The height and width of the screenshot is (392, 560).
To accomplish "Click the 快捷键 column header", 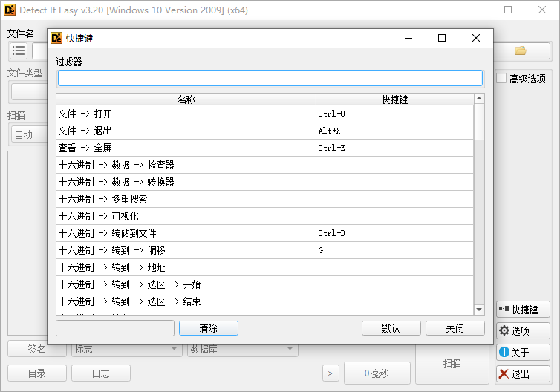I will tap(394, 99).
